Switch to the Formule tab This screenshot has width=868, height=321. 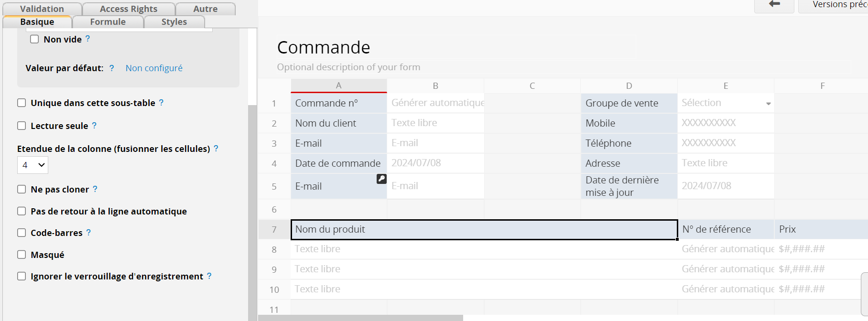coord(108,22)
